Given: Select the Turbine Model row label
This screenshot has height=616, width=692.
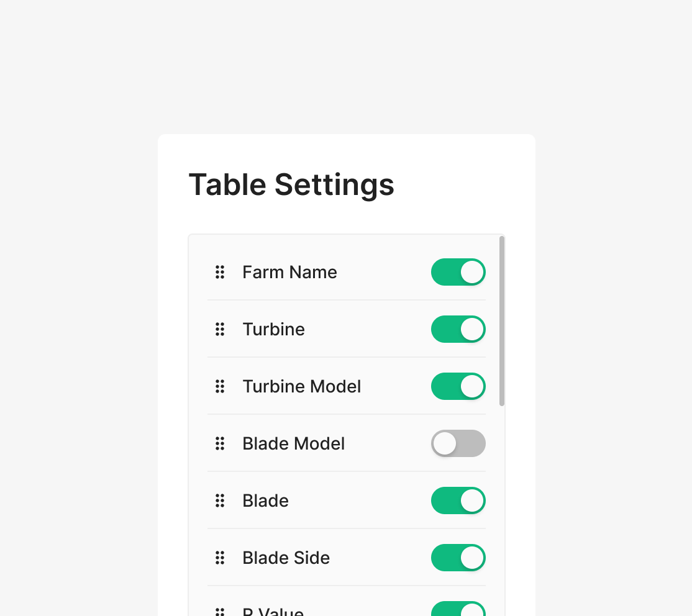Looking at the screenshot, I should (301, 386).
